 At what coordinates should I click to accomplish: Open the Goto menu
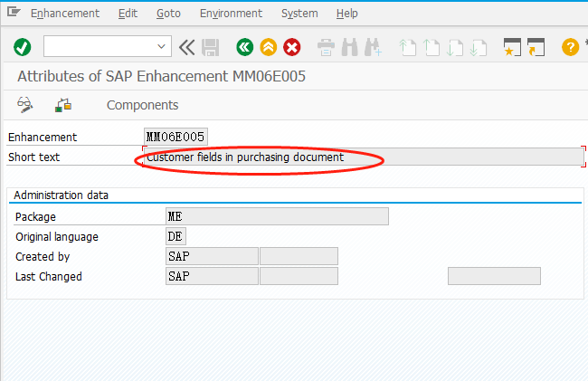pos(168,14)
